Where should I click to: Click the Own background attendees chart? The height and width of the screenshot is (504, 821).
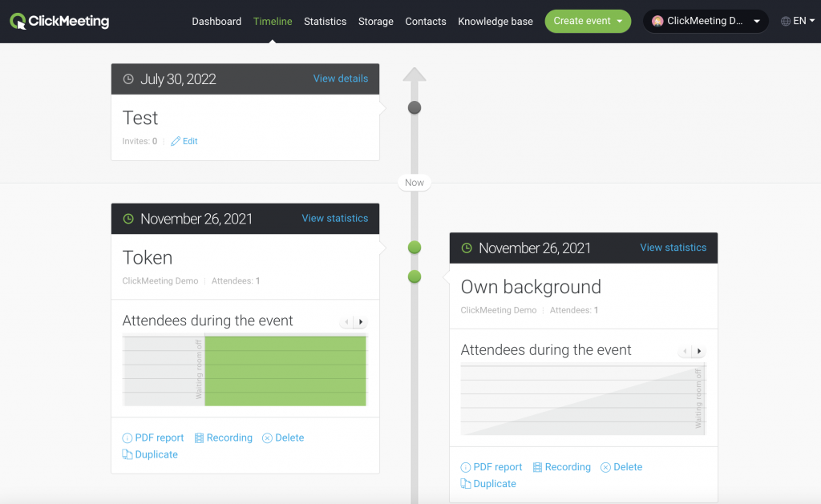(584, 400)
